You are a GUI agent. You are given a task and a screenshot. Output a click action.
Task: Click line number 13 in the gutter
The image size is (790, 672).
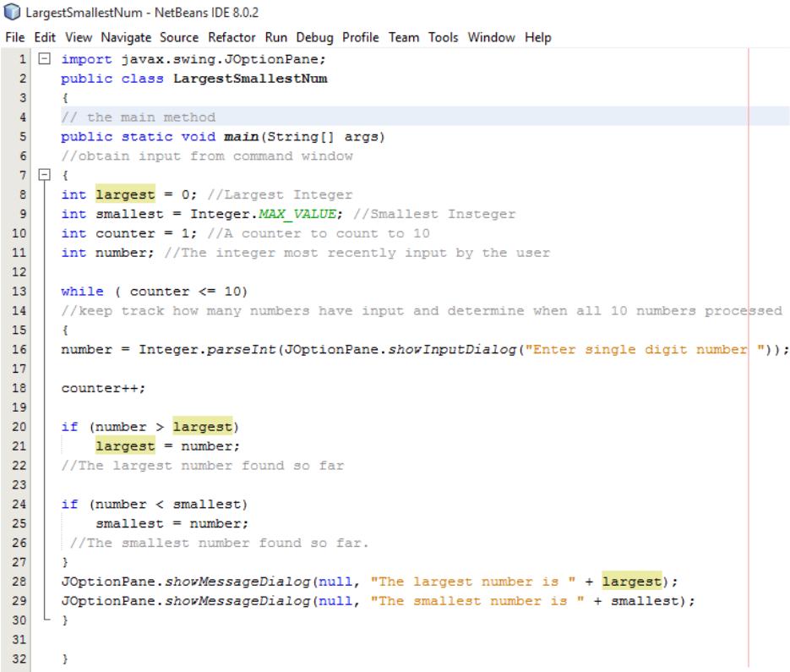(x=19, y=292)
